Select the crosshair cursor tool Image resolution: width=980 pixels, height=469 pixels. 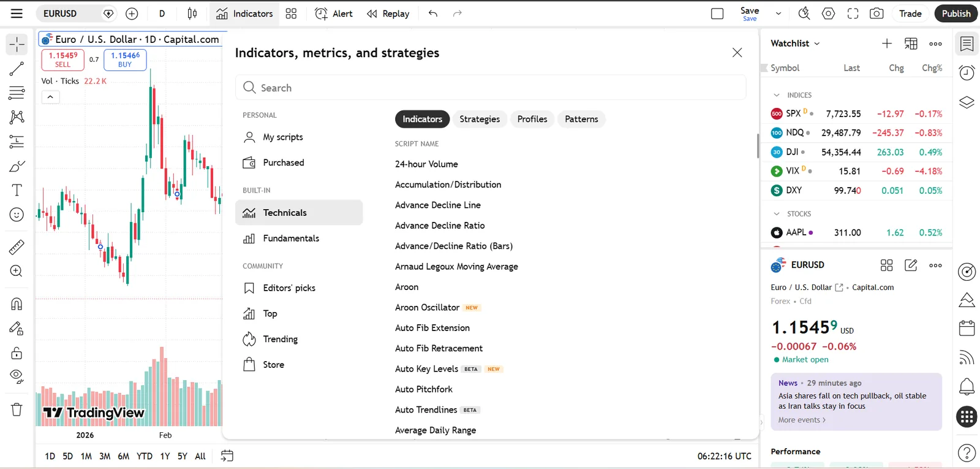pos(17,44)
